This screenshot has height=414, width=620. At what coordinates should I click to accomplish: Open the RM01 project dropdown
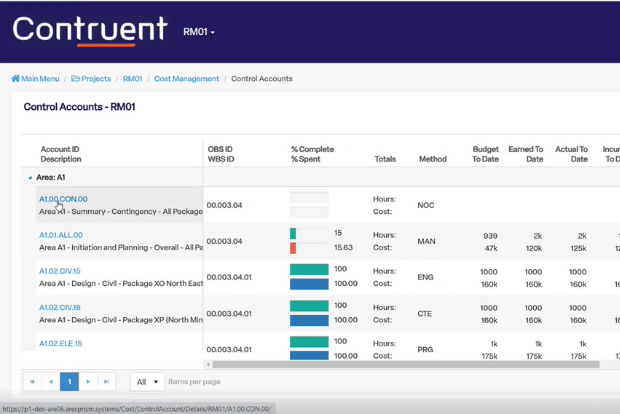click(199, 32)
